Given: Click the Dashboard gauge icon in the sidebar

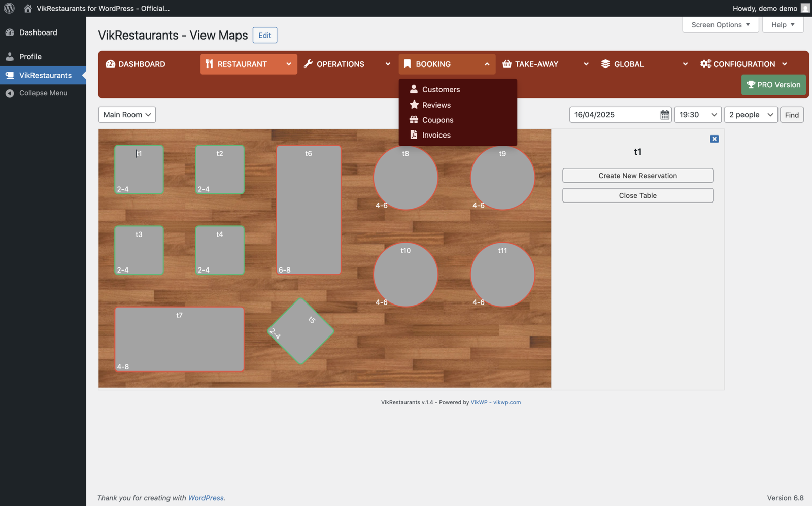Looking at the screenshot, I should pos(10,32).
